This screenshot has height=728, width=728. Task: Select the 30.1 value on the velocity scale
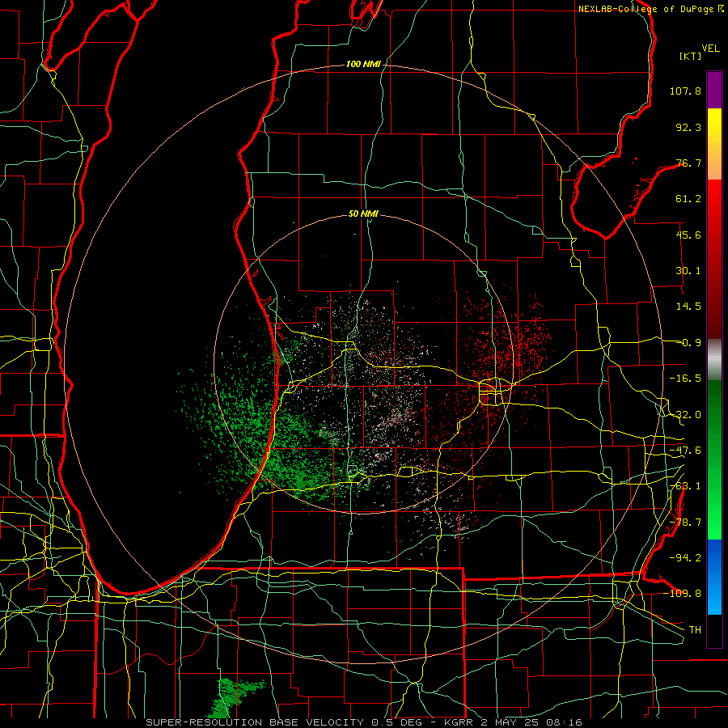tap(688, 271)
